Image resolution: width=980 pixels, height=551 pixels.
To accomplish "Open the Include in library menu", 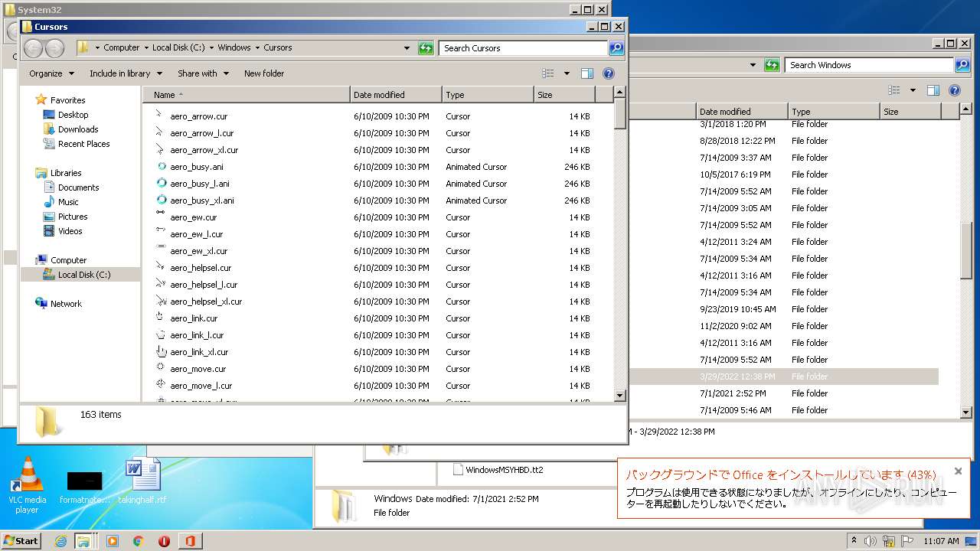I will coord(126,73).
